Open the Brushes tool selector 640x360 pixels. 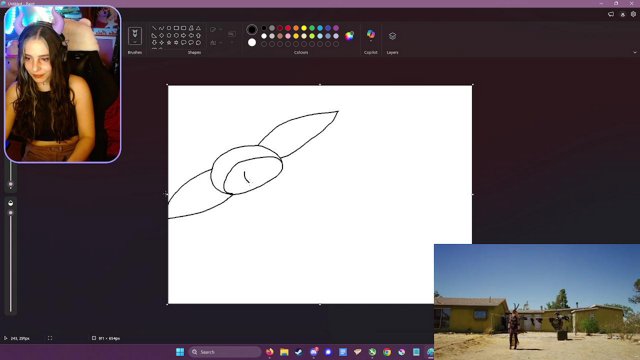[135, 36]
